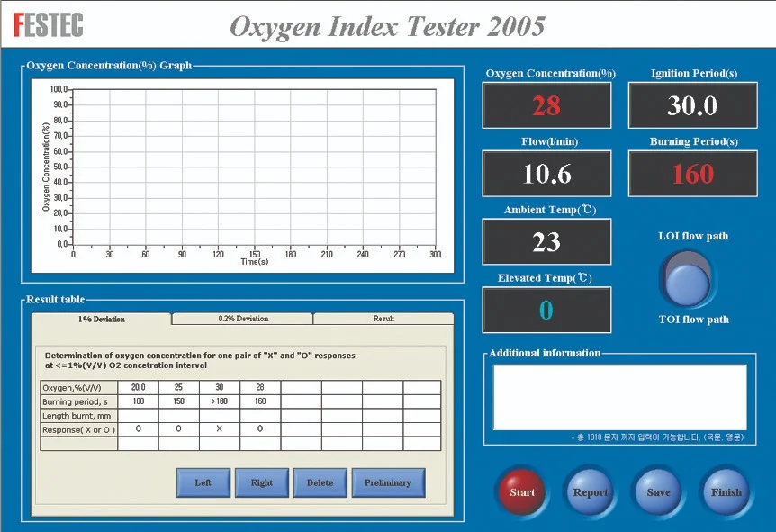Select the 1% Deviation tab
Viewport: 776px width, 532px height.
pos(102,320)
